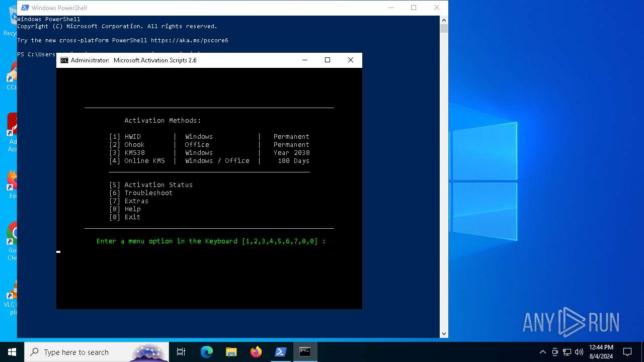Show hidden system tray icons
The image size is (644, 362).
coord(542,352)
